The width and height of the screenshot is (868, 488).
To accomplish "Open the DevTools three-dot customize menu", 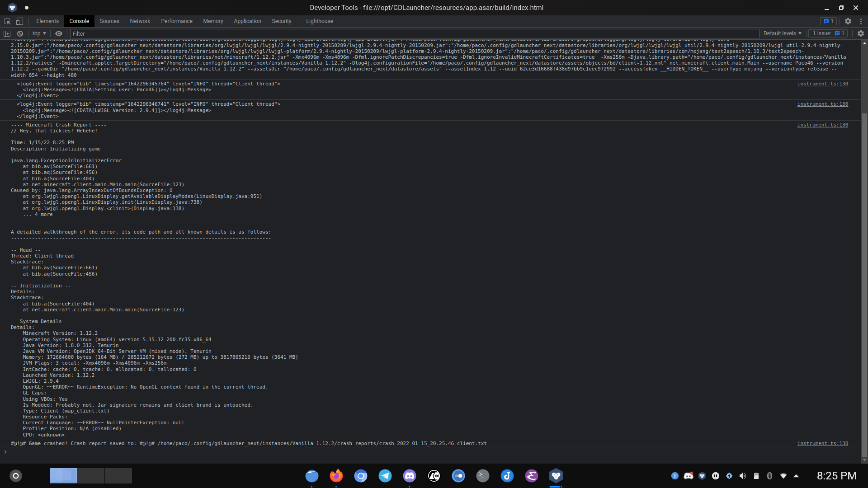I will [x=861, y=21].
